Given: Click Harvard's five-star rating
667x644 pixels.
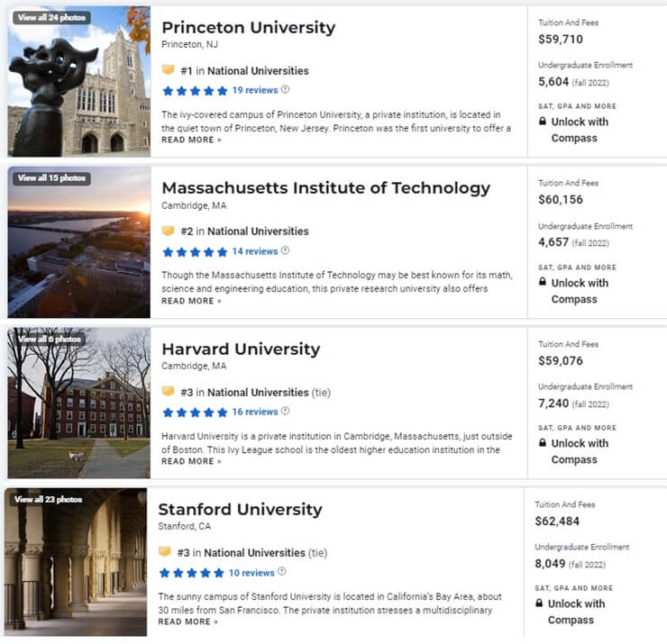Looking at the screenshot, I should [x=196, y=412].
